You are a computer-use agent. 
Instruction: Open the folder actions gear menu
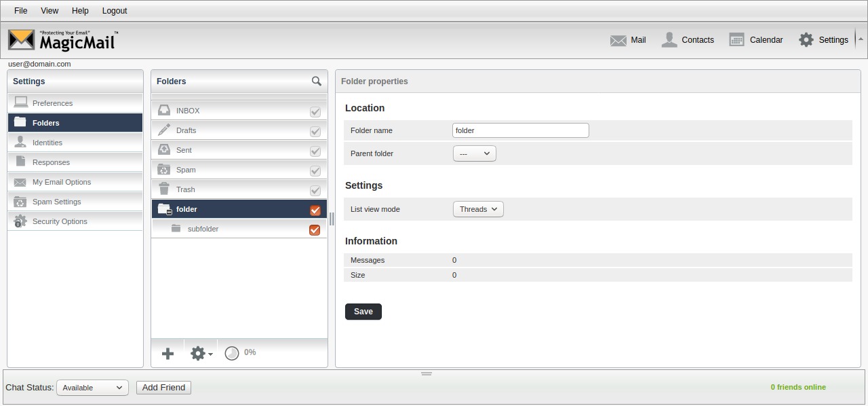point(200,353)
